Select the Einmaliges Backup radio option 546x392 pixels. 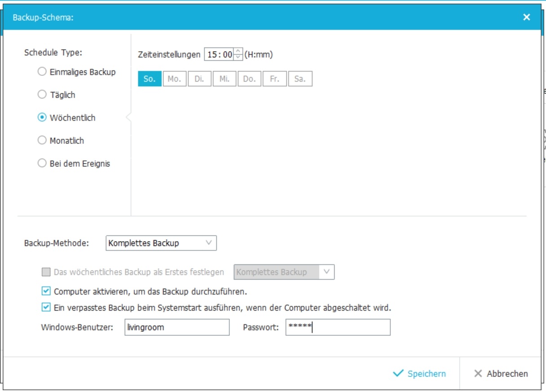42,72
